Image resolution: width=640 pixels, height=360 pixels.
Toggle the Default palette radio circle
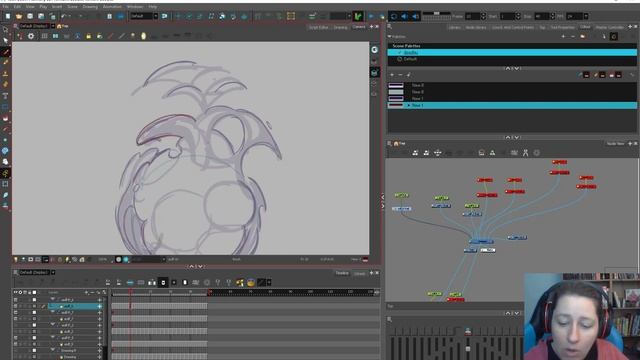click(x=400, y=59)
